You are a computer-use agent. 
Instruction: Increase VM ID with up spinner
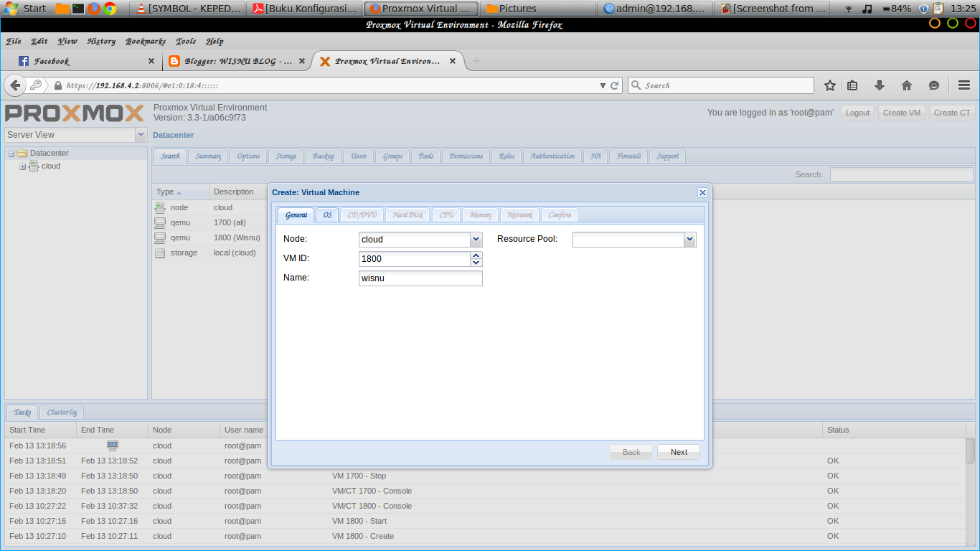pos(476,255)
